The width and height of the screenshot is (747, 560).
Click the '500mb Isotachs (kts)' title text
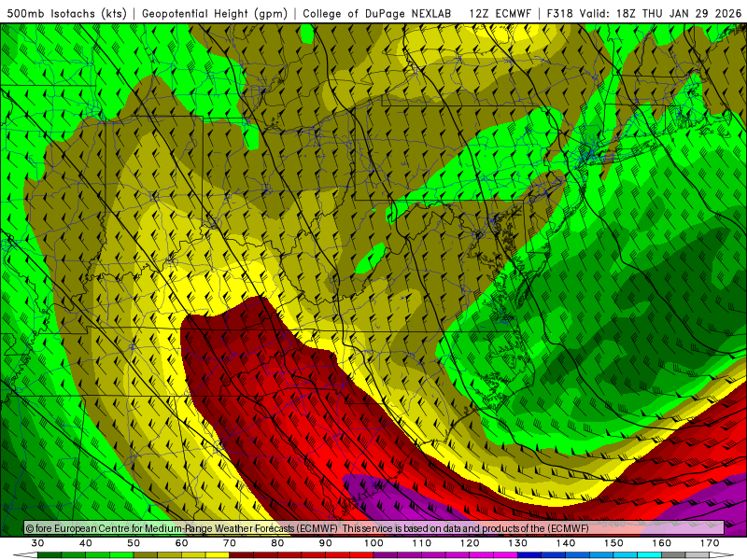click(x=66, y=13)
